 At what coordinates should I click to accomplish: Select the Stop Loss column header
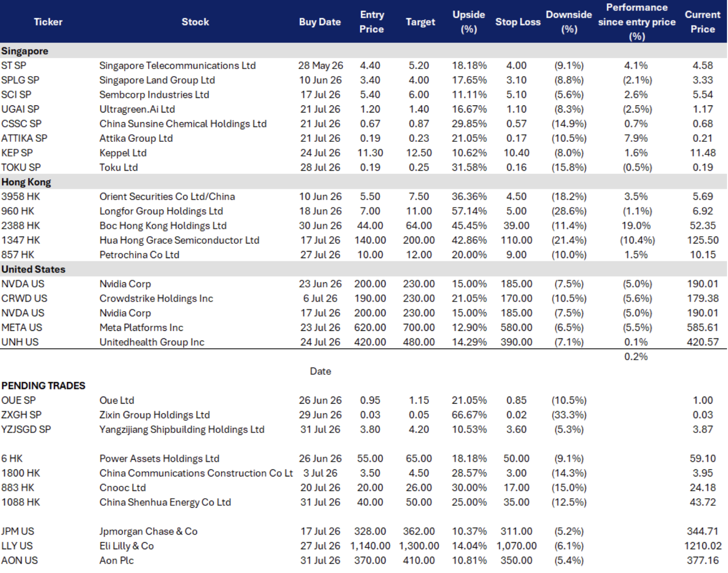pyautogui.click(x=518, y=22)
